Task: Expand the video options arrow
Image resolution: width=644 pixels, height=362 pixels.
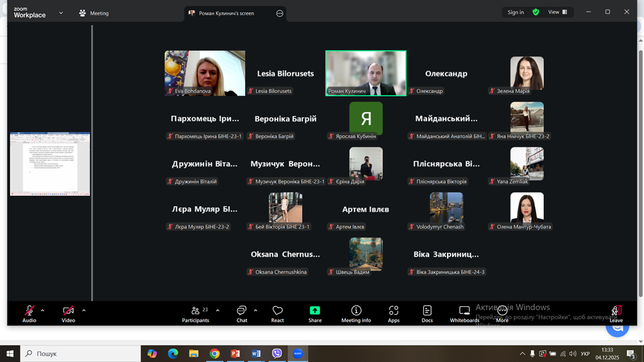Action: click(x=84, y=311)
